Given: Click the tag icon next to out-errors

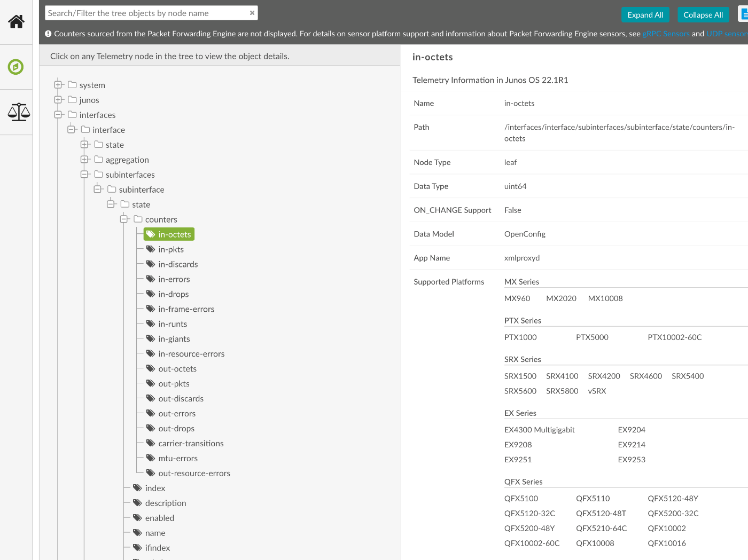Looking at the screenshot, I should tap(151, 414).
